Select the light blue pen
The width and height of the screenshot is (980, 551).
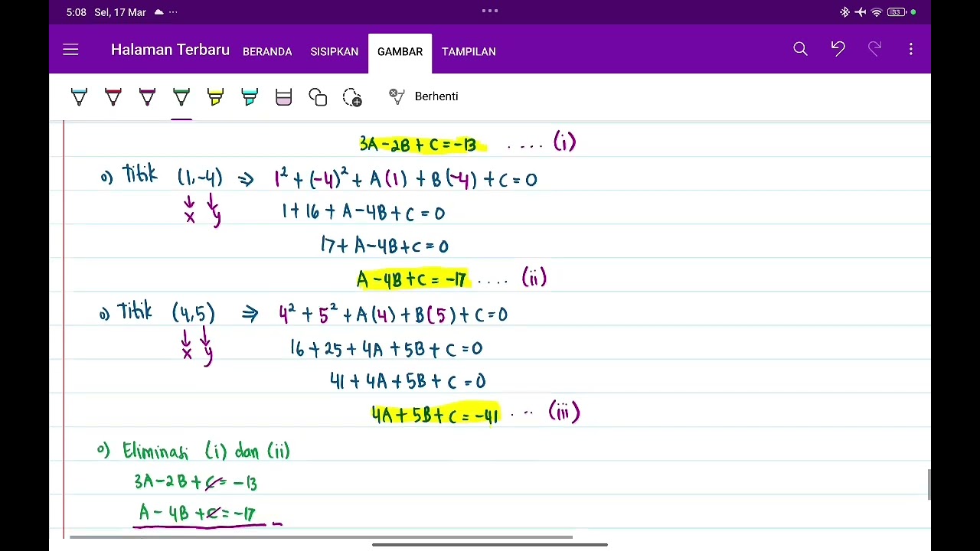[x=79, y=97]
